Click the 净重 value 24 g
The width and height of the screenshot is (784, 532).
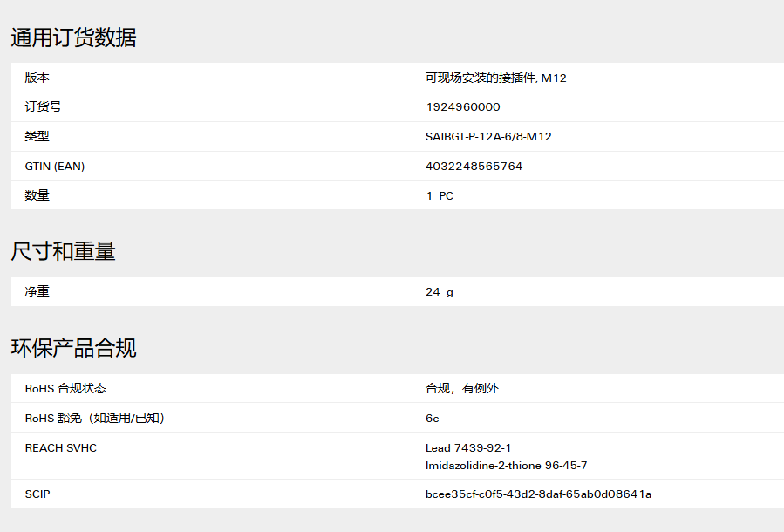point(440,292)
